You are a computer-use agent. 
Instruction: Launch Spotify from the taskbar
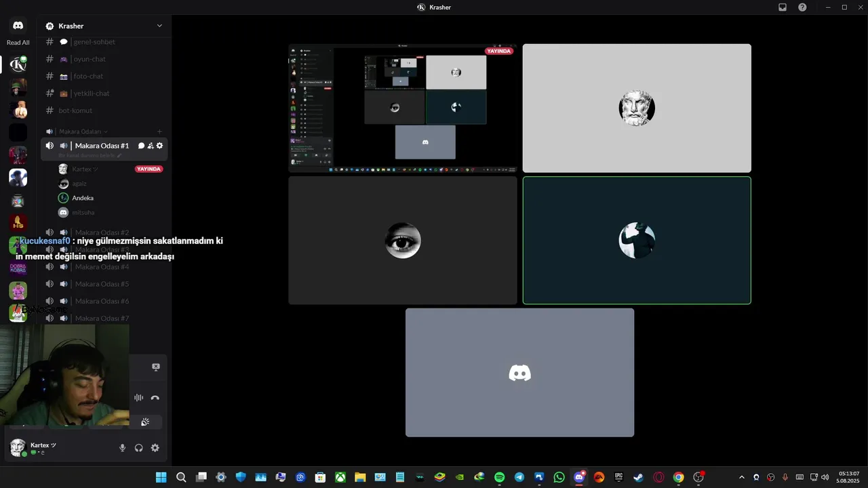499,477
